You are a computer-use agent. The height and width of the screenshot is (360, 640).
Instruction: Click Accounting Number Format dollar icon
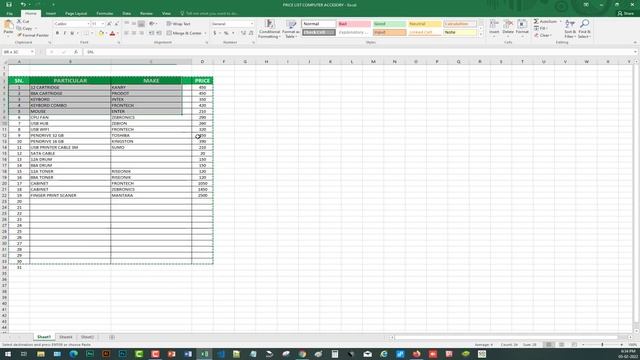coord(215,33)
